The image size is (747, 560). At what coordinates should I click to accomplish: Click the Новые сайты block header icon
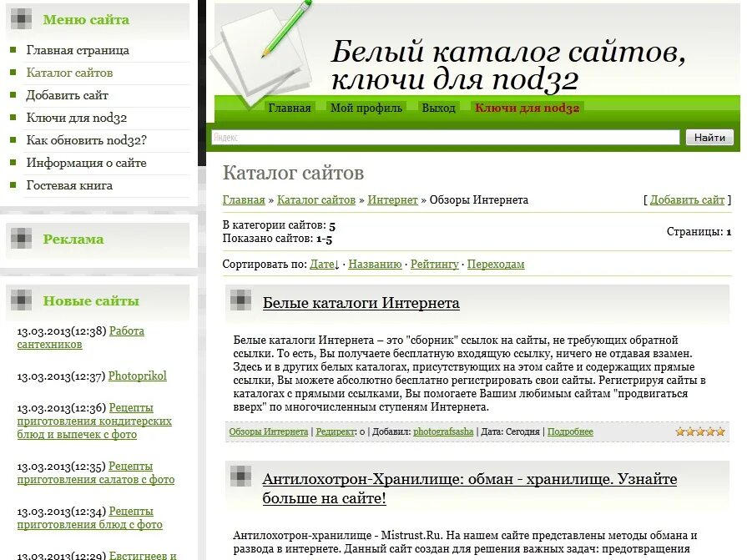point(22,300)
